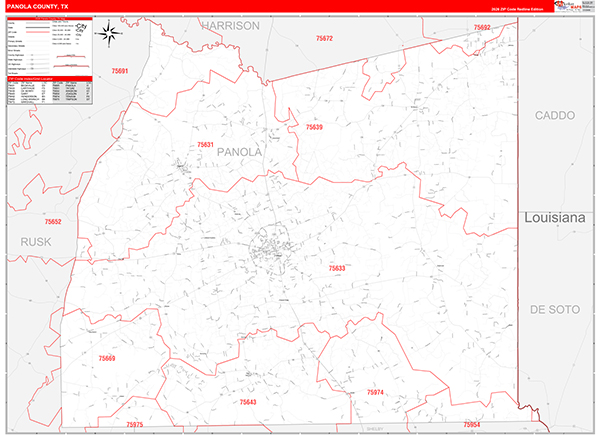Click the RUSK county label
This screenshot has width=600, height=435.
pyautogui.click(x=36, y=242)
